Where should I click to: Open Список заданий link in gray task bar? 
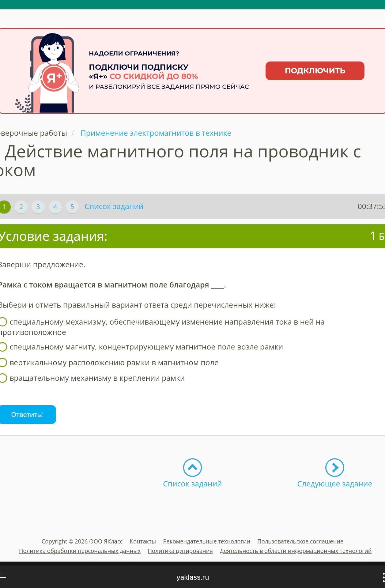(x=114, y=206)
